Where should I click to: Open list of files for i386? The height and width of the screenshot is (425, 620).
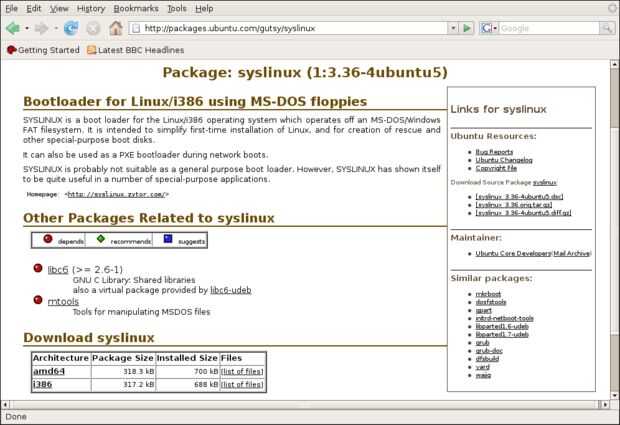coord(242,384)
